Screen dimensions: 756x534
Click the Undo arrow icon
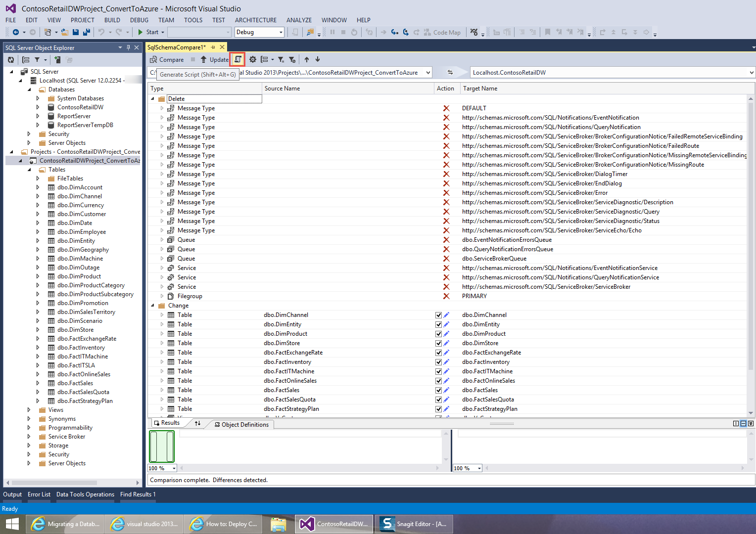coord(101,32)
